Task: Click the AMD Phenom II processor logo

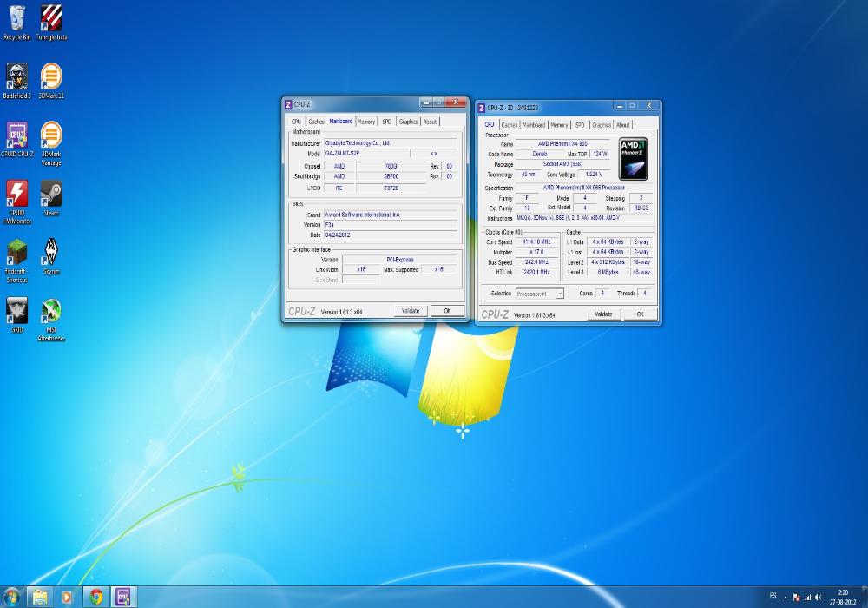Action: pyautogui.click(x=633, y=159)
